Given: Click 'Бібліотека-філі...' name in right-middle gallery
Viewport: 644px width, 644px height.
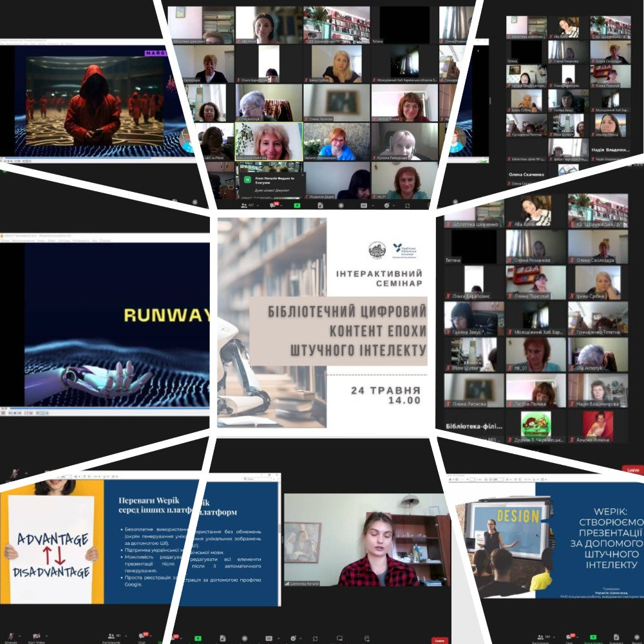Looking at the screenshot, I should tap(474, 426).
